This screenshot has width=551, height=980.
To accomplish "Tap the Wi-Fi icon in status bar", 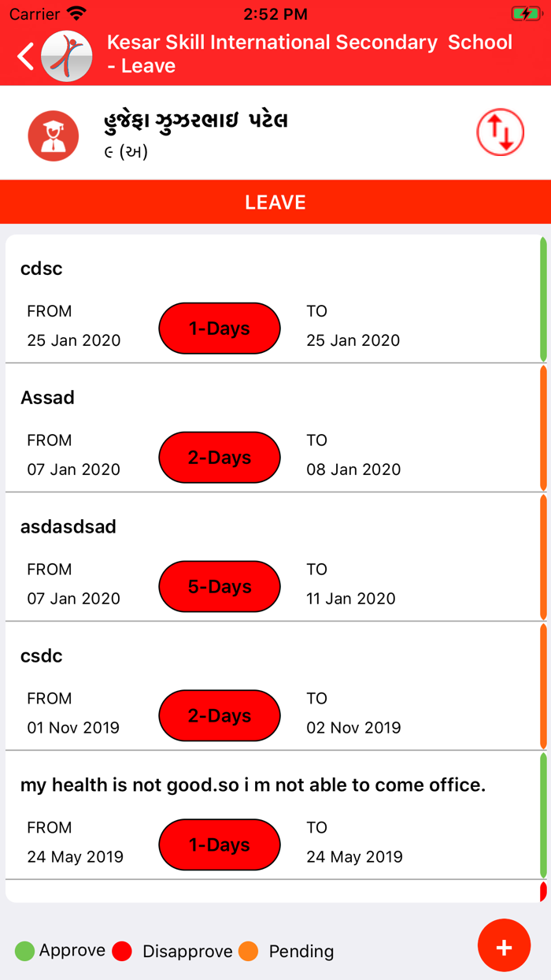I will click(76, 14).
